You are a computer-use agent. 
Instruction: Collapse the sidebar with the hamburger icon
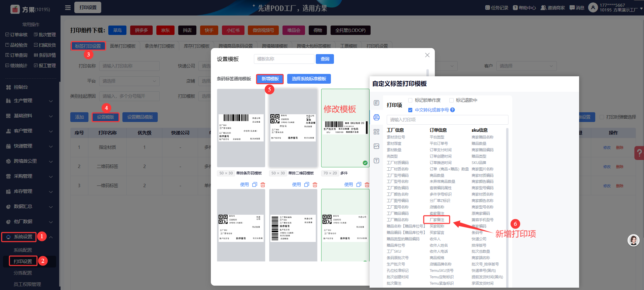tap(68, 7)
